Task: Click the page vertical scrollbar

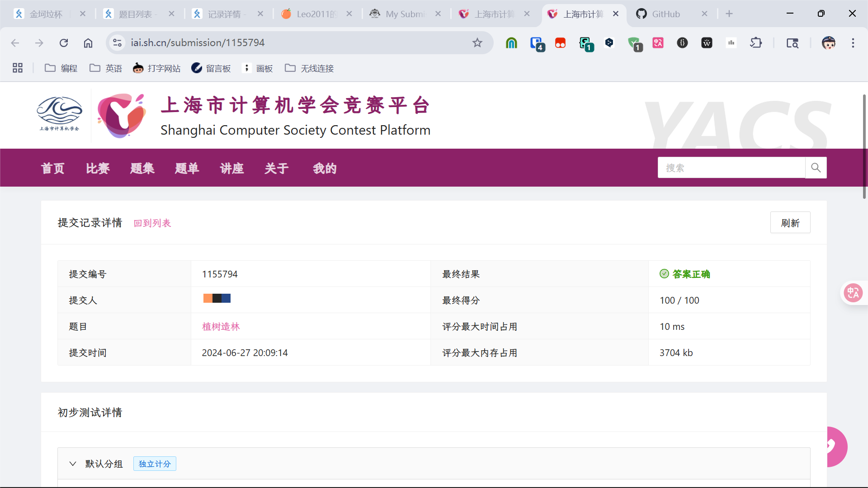Action: [x=864, y=147]
